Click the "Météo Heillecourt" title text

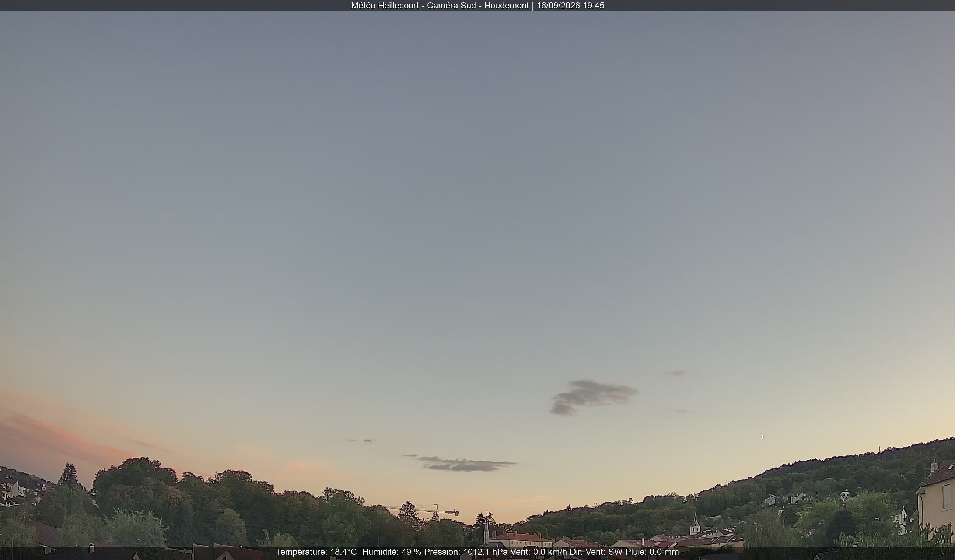[x=385, y=6]
